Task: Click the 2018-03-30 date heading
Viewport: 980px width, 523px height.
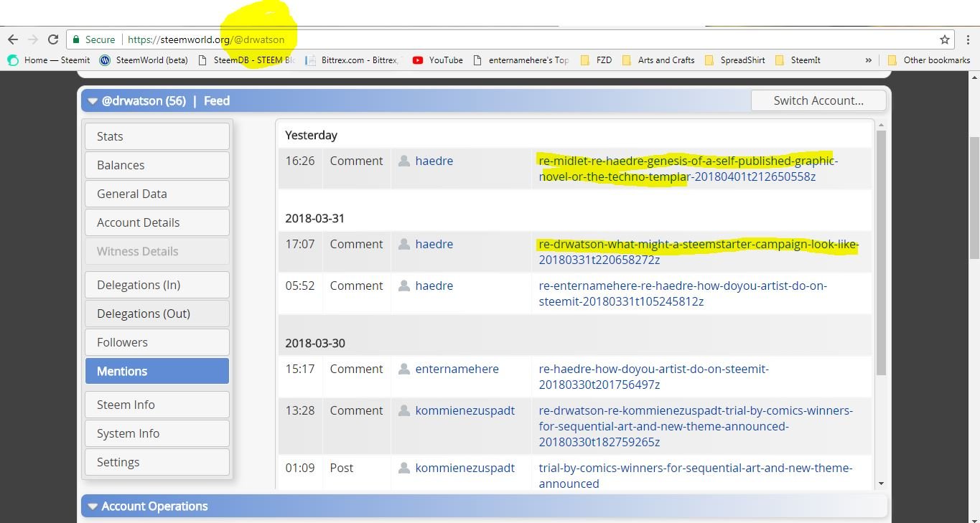Action: 315,343
